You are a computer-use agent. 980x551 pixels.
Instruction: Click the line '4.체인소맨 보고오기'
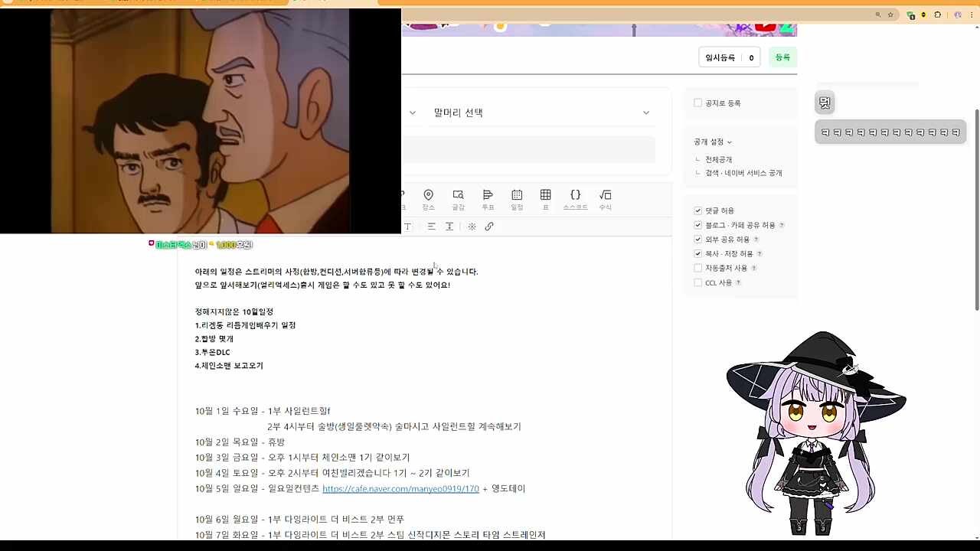tap(229, 366)
